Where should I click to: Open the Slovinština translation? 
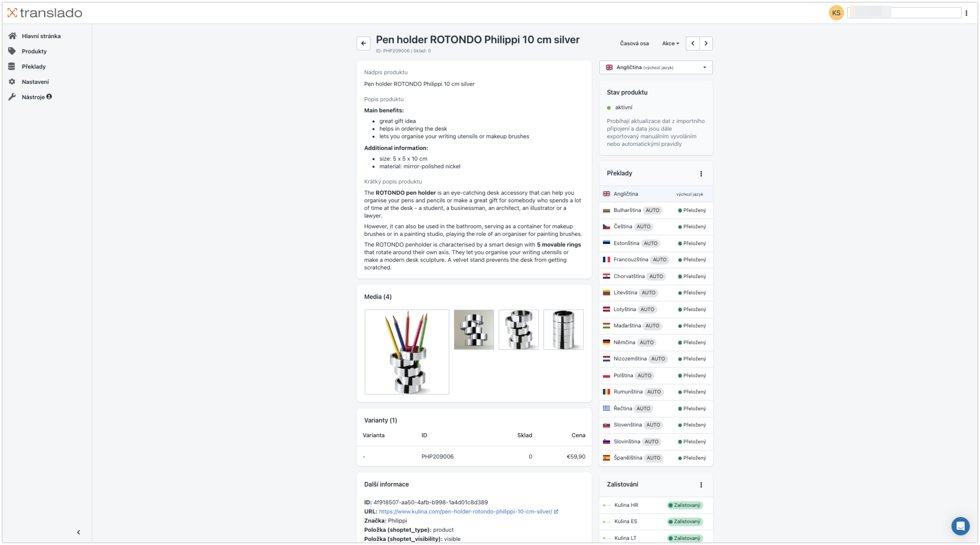[x=655, y=442]
